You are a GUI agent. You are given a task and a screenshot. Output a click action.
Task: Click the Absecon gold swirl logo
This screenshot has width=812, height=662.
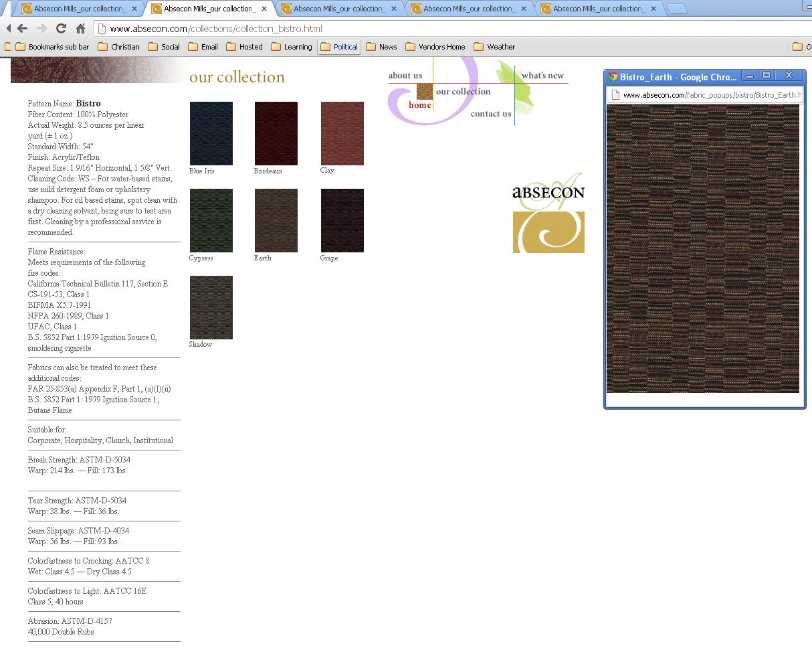(548, 232)
